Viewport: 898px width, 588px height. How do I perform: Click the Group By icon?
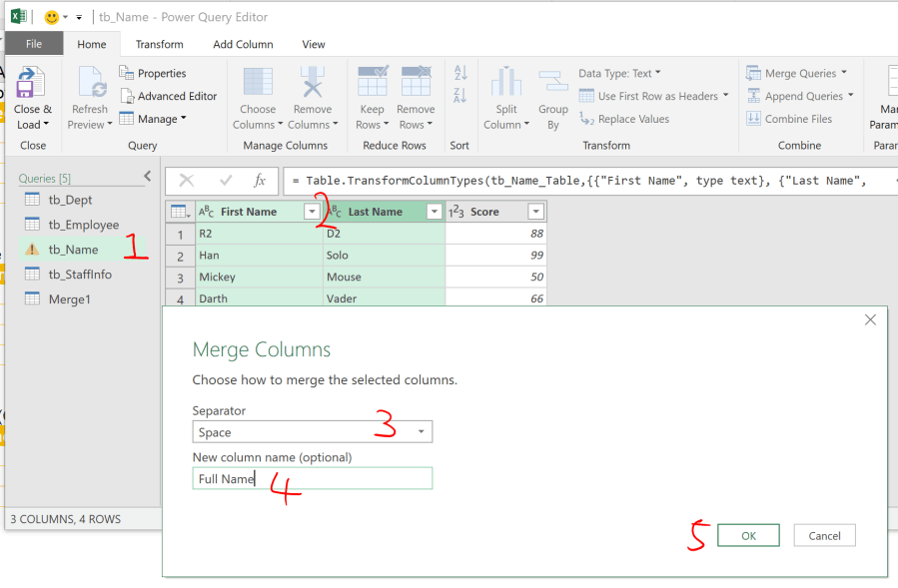pyautogui.click(x=553, y=84)
